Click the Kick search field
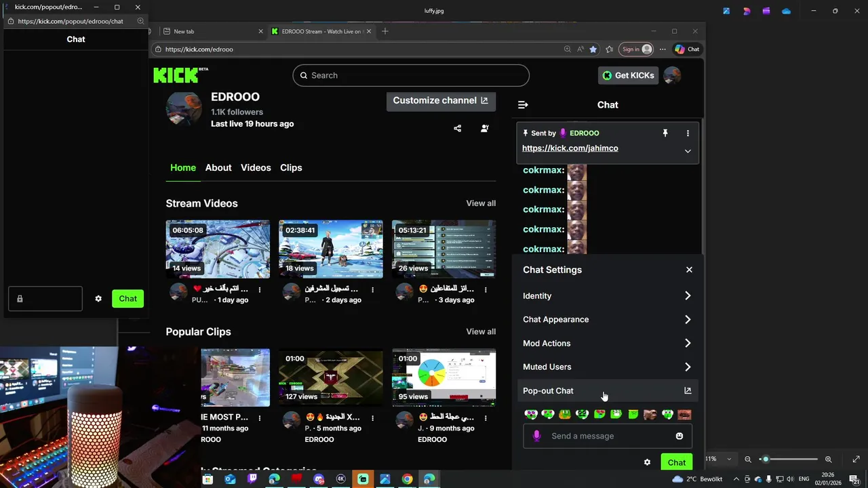Screen dimensions: 868x488 (411, 75)
